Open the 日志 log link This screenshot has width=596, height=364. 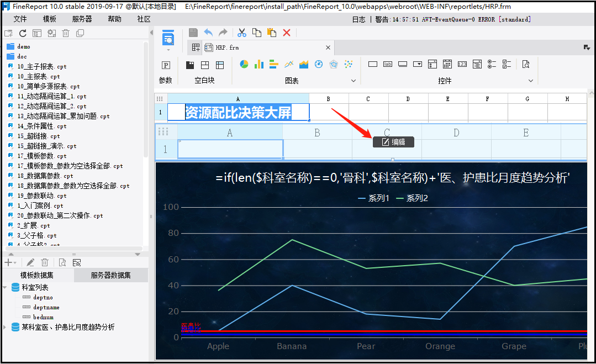(358, 19)
